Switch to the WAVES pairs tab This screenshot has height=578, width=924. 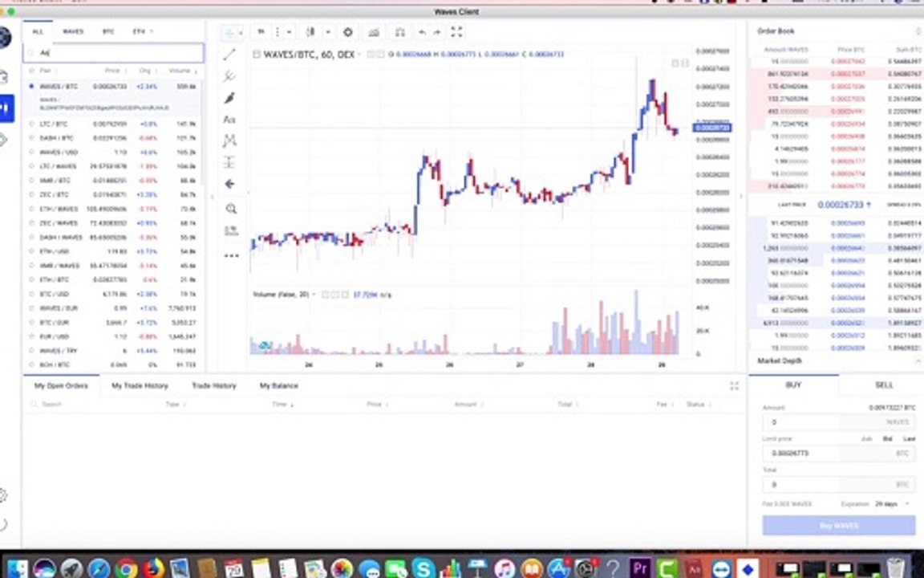click(x=73, y=32)
